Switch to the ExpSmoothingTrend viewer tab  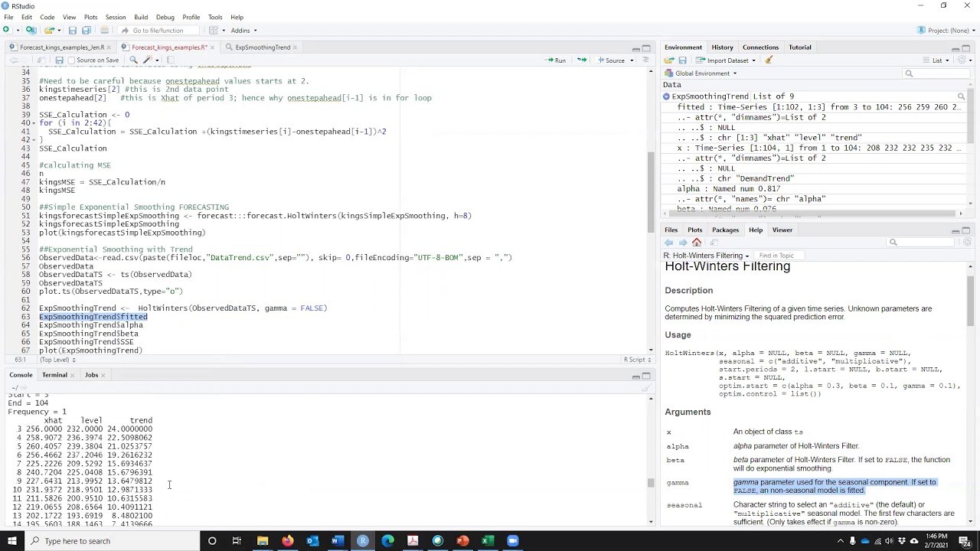[x=263, y=47]
